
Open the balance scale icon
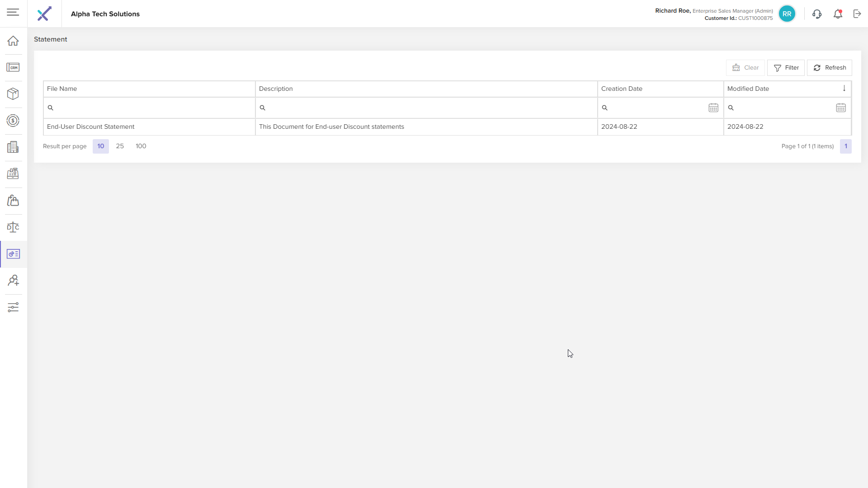13,227
